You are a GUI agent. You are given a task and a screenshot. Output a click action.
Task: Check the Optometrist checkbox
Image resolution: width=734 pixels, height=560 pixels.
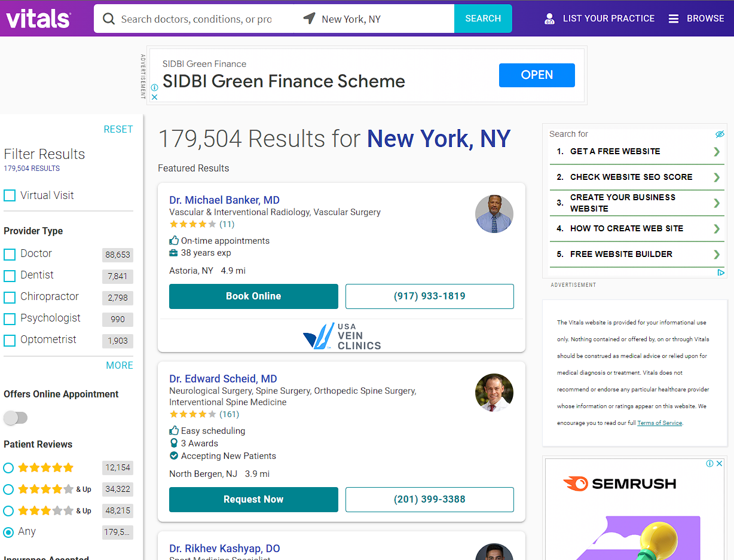10,341
